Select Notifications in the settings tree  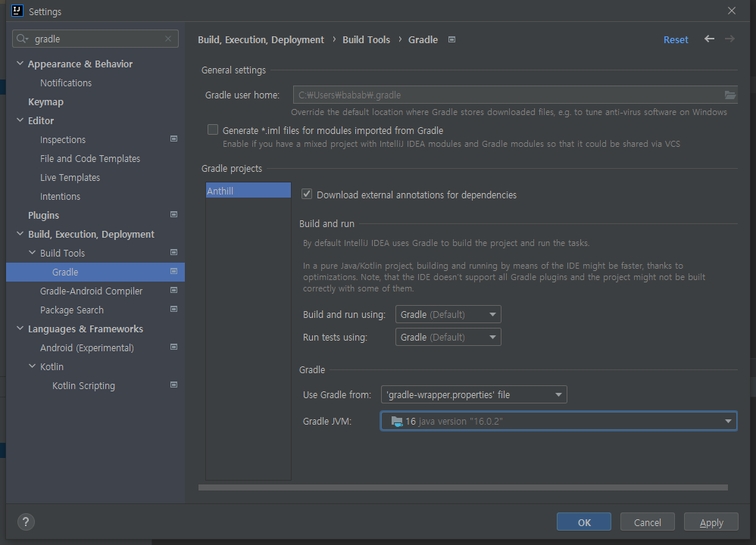(x=66, y=83)
